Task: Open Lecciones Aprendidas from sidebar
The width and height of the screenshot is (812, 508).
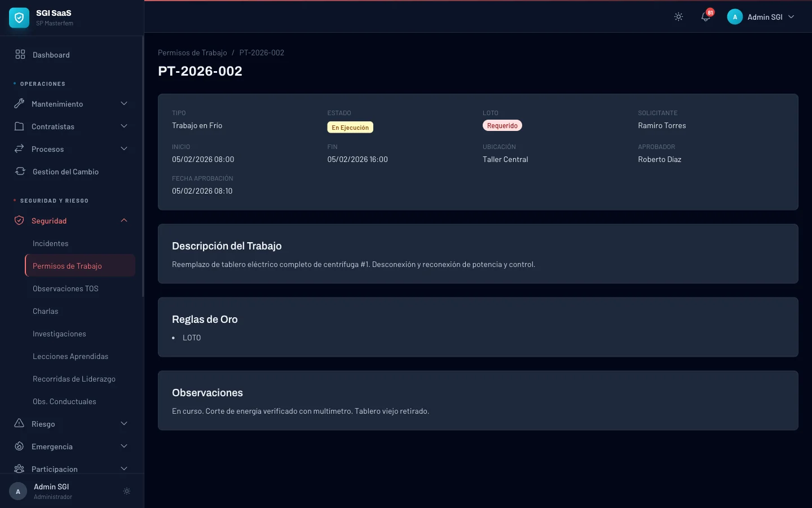Action: coord(70,356)
